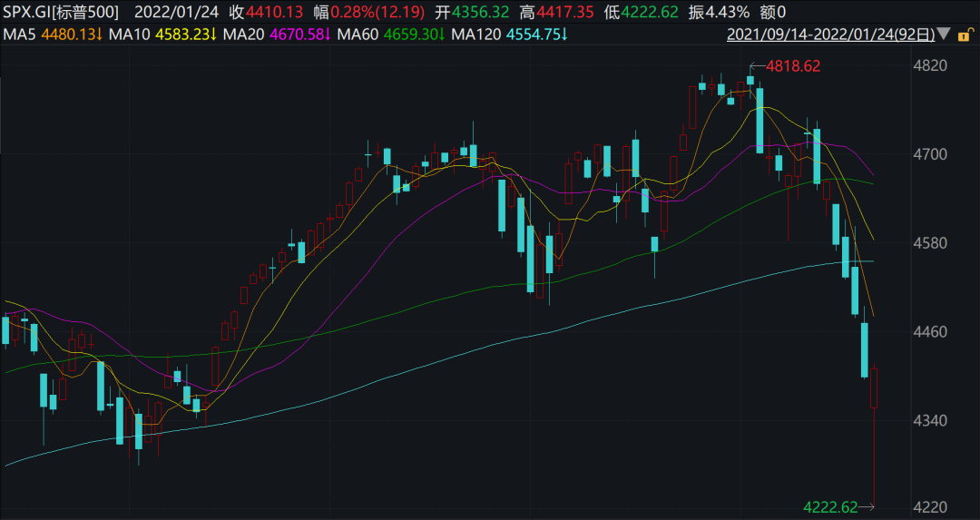This screenshot has width=980, height=520.
Task: Click the 4222.62 low price marker
Action: click(x=830, y=507)
